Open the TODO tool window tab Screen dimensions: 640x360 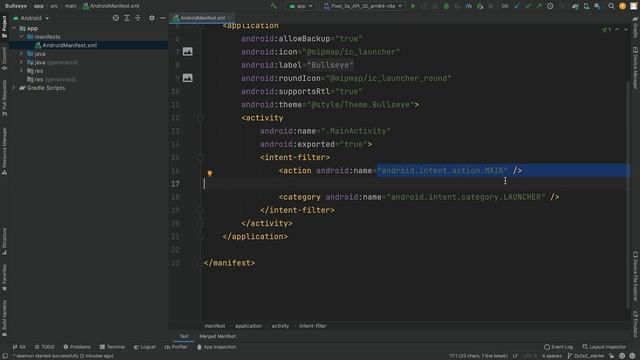(x=44, y=347)
